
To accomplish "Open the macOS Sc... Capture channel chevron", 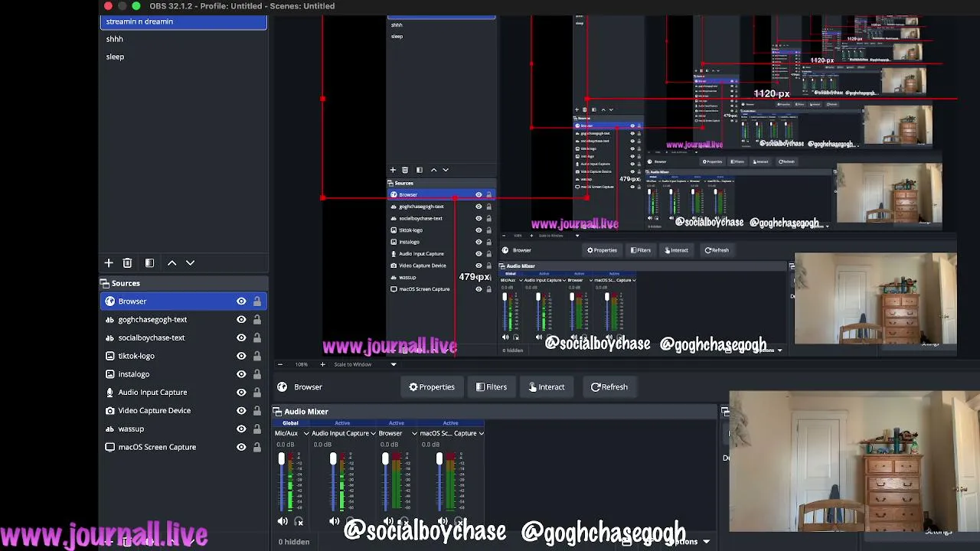I will [481, 433].
